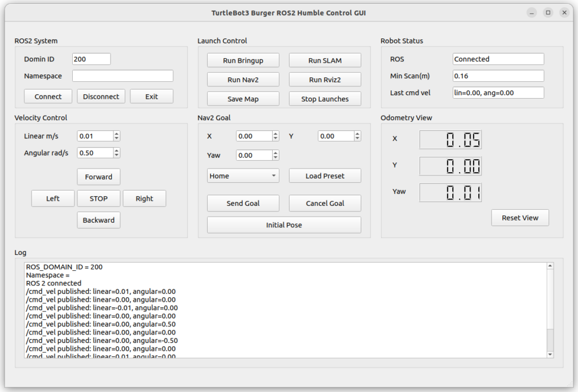Decrease Linear m/s with down arrow

(x=116, y=139)
